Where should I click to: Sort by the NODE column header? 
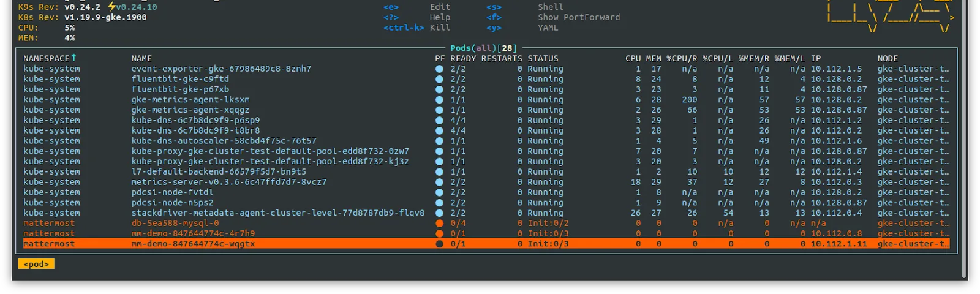tap(888, 59)
